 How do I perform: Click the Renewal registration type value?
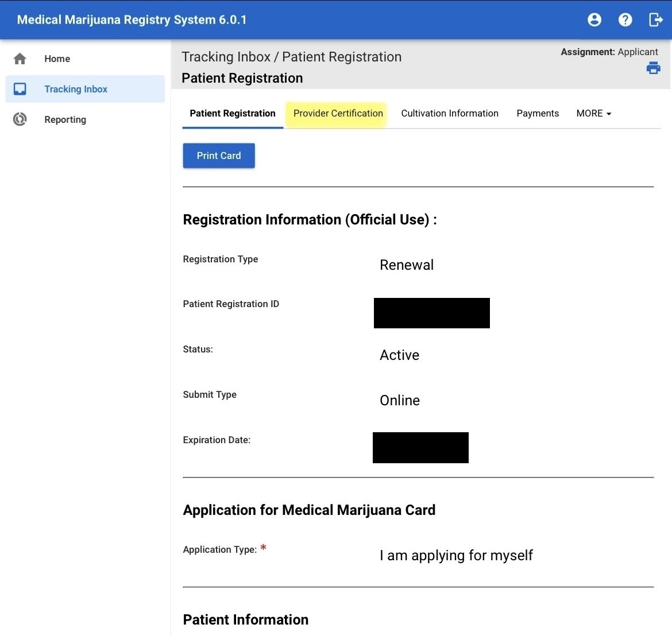click(406, 265)
